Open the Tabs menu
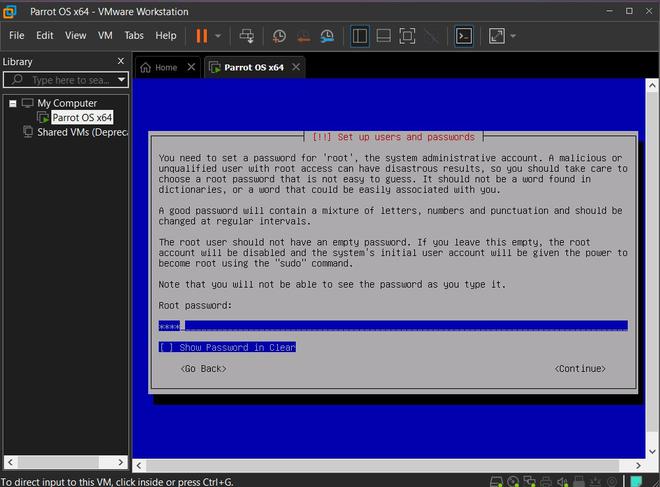Viewport: 660px width, 487px height. click(134, 35)
